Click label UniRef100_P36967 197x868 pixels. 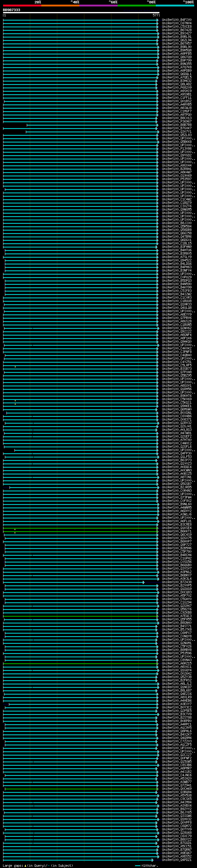coord(176,121)
